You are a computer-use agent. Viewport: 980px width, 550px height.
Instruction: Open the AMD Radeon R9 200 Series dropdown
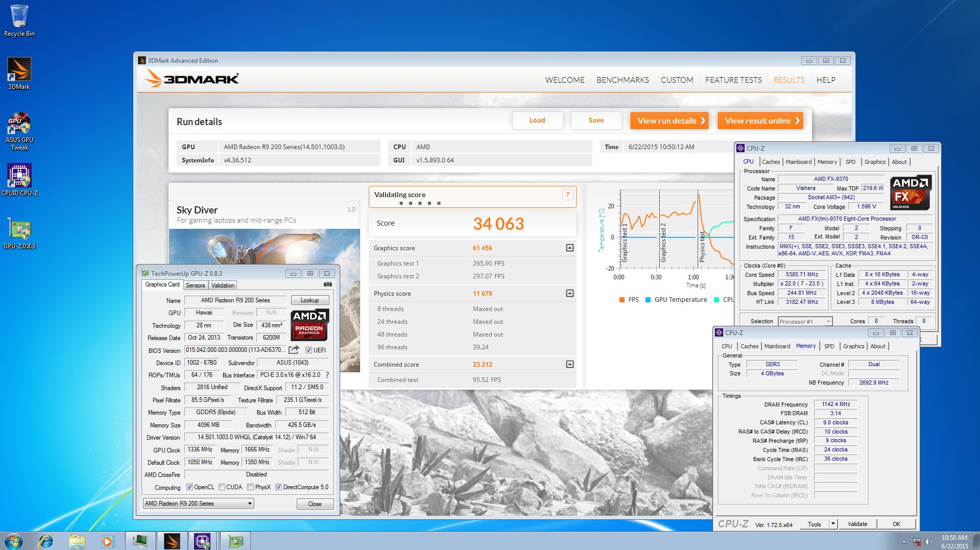tap(198, 503)
